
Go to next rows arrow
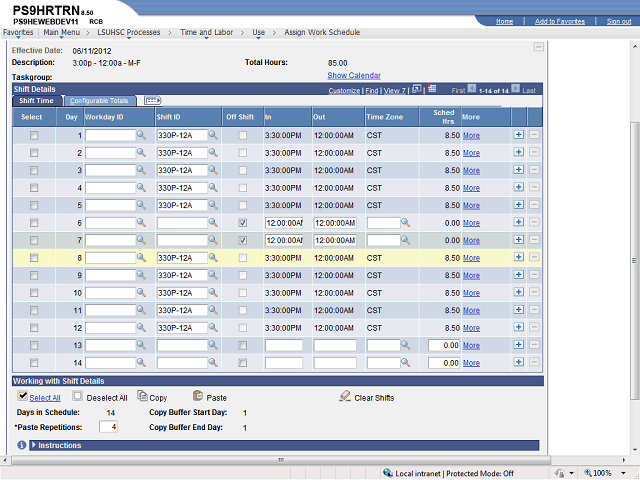coord(516,89)
